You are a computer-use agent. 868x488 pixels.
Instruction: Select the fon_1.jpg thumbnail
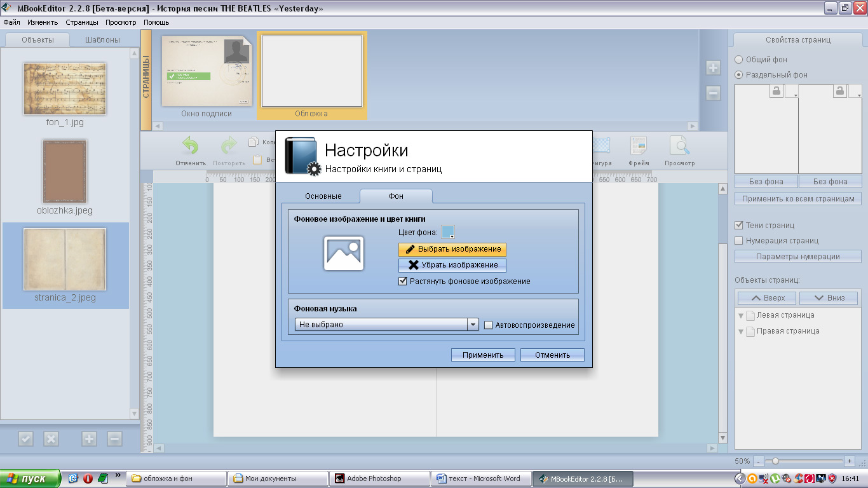click(x=65, y=89)
